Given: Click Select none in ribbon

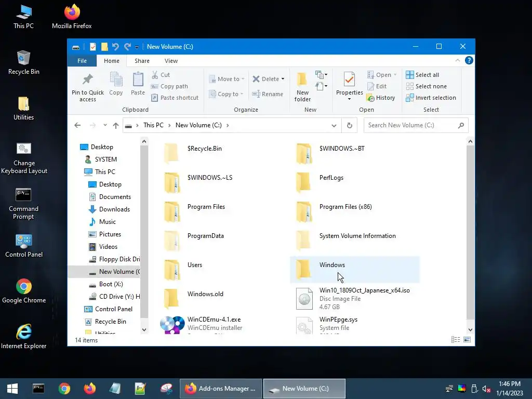Looking at the screenshot, I should coord(426,86).
